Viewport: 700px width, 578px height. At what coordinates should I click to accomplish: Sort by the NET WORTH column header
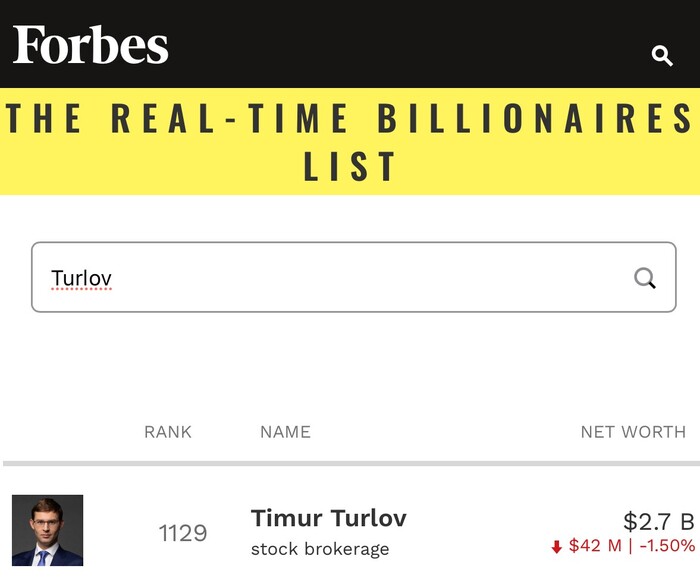pyautogui.click(x=633, y=432)
